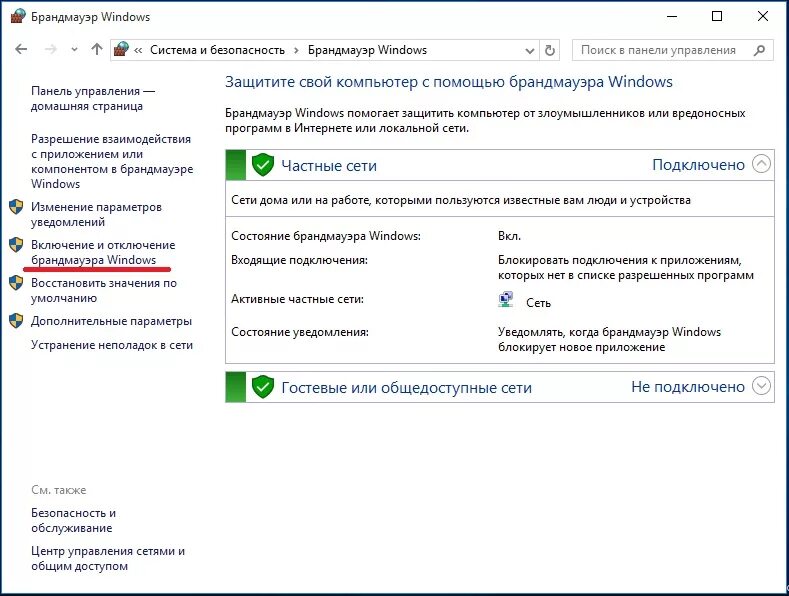789x596 pixels.
Task: Open 'Включение и отключение брандмауэра Windows'
Action: pyautogui.click(x=103, y=252)
